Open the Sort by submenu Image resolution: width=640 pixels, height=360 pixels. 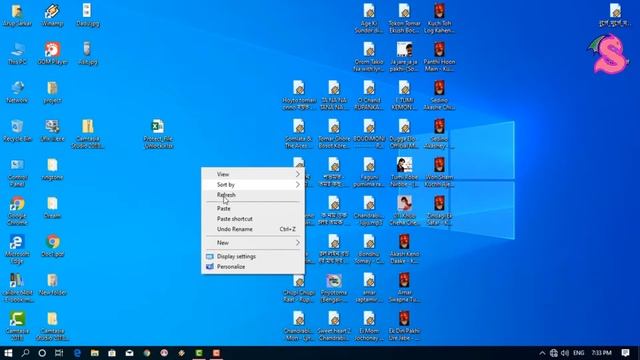point(253,184)
